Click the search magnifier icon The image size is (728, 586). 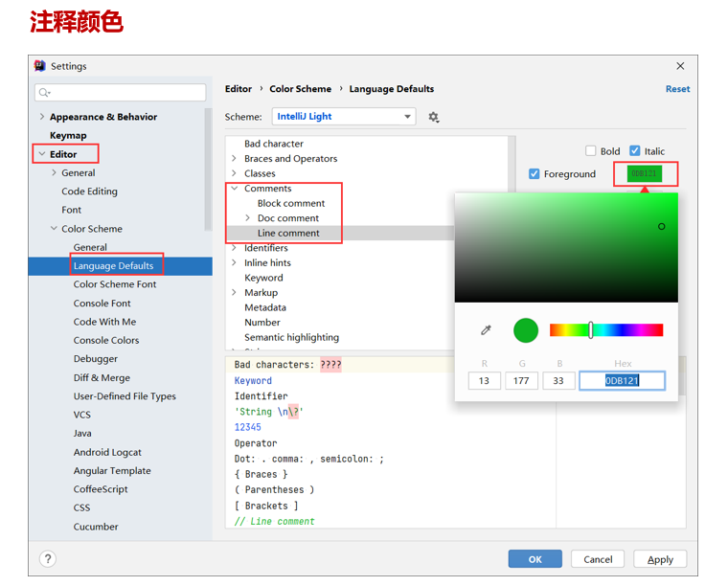click(x=44, y=92)
